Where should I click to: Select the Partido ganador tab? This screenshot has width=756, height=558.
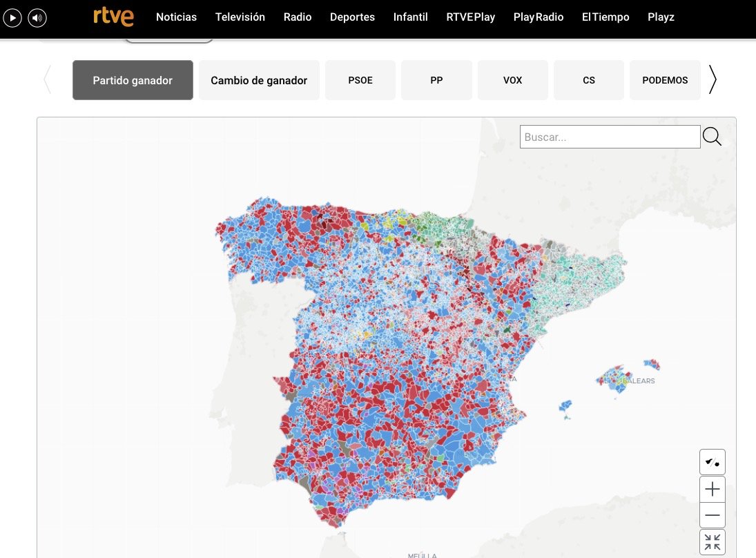click(132, 80)
